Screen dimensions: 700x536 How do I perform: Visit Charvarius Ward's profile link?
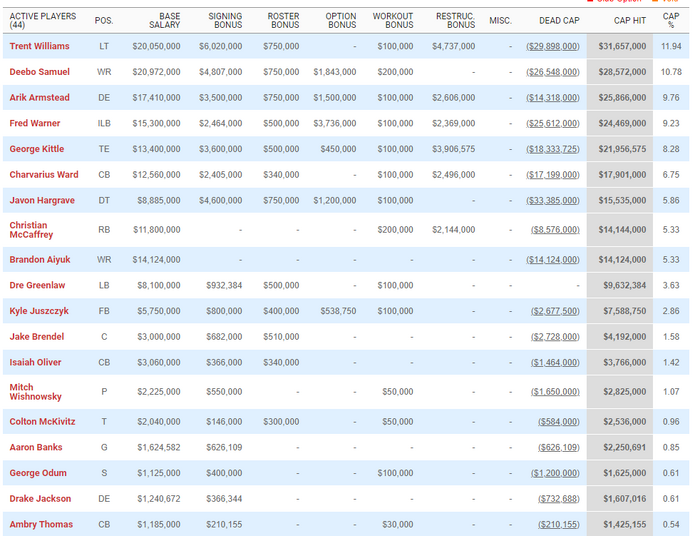44,175
